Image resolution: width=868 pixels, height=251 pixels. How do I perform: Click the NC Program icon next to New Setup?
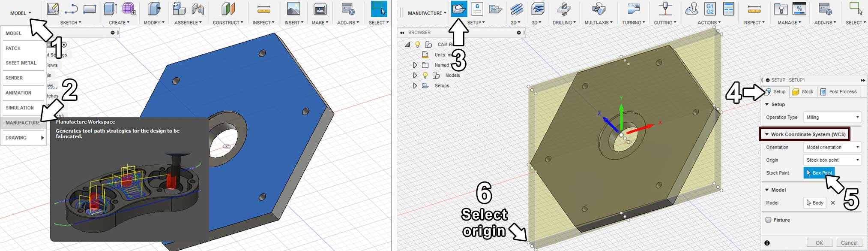(x=477, y=9)
